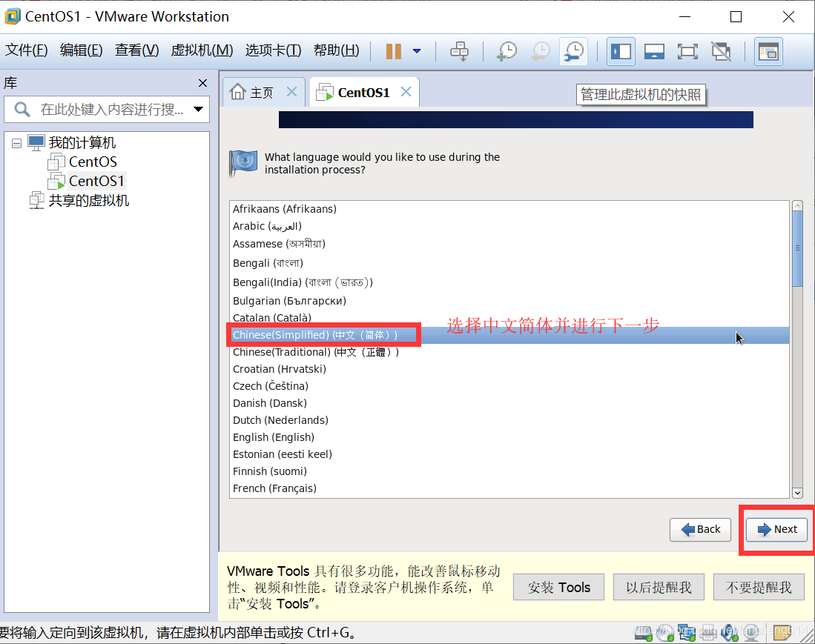This screenshot has height=644, width=815.
Task: Click the 以后提醒我 button
Action: (x=659, y=588)
